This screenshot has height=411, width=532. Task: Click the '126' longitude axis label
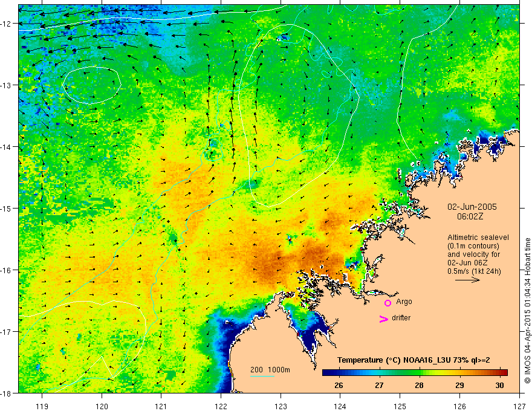pyautogui.click(x=459, y=406)
